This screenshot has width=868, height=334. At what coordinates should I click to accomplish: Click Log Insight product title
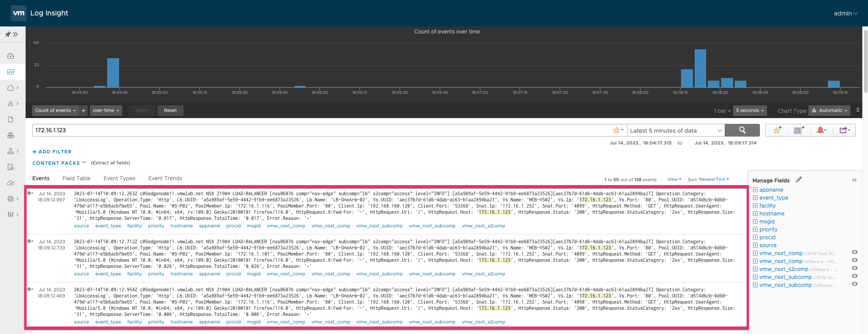click(49, 13)
